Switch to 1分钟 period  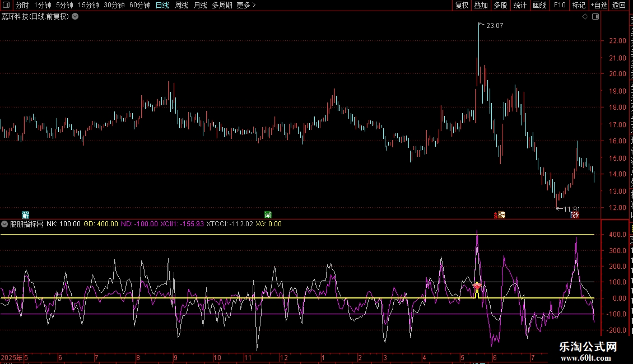[43, 5]
